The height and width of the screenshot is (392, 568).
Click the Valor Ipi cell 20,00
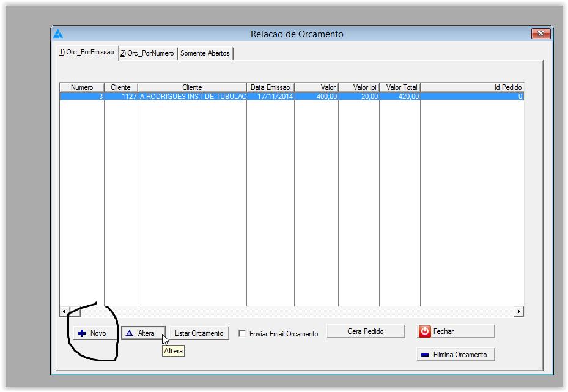click(359, 97)
